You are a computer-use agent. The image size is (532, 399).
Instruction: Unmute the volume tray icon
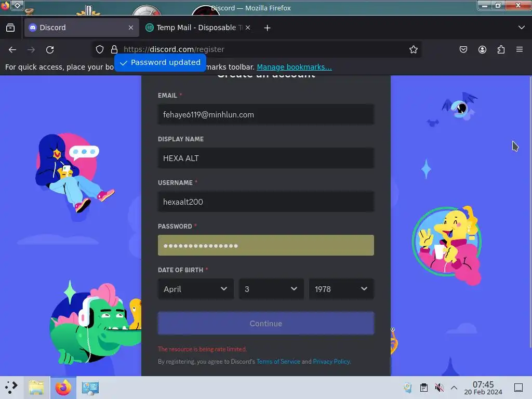[x=440, y=388]
